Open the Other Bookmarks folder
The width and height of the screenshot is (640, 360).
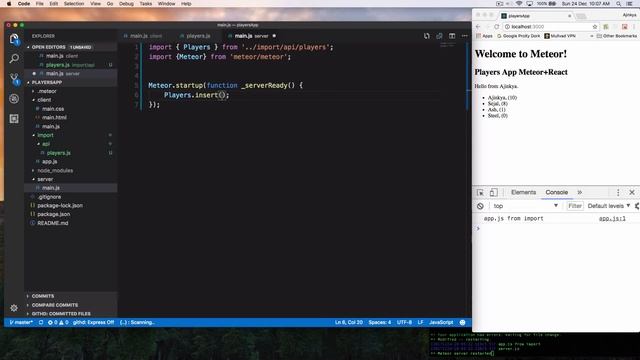[616, 36]
